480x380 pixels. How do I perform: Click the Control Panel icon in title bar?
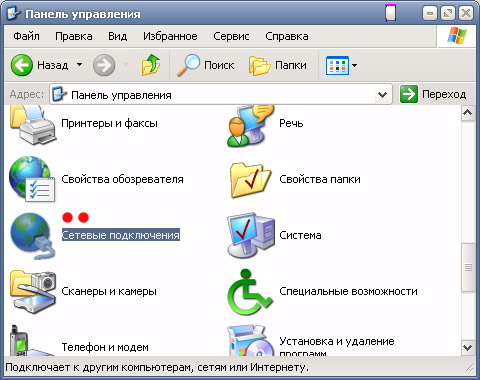click(14, 14)
